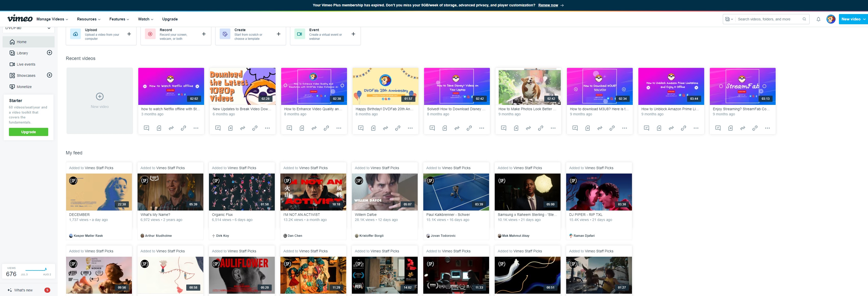The image size is (868, 296).
Task: Click the Monetize sidebar icon
Action: [x=12, y=87]
